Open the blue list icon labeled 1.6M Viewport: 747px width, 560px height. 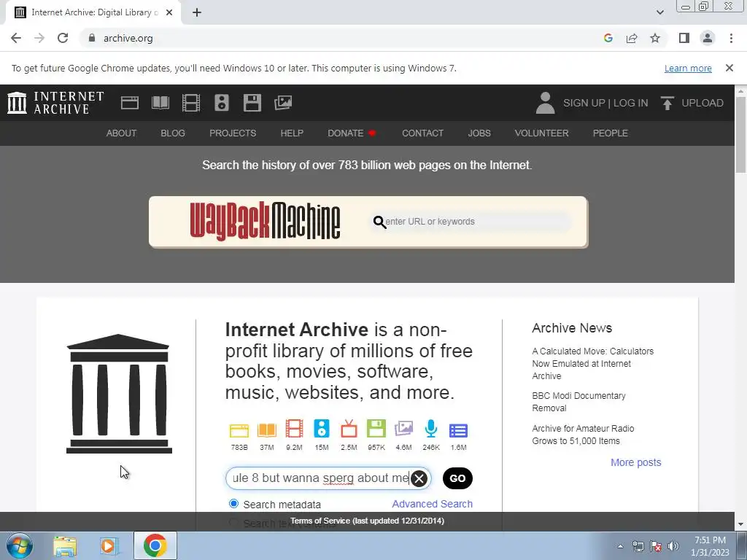point(458,430)
